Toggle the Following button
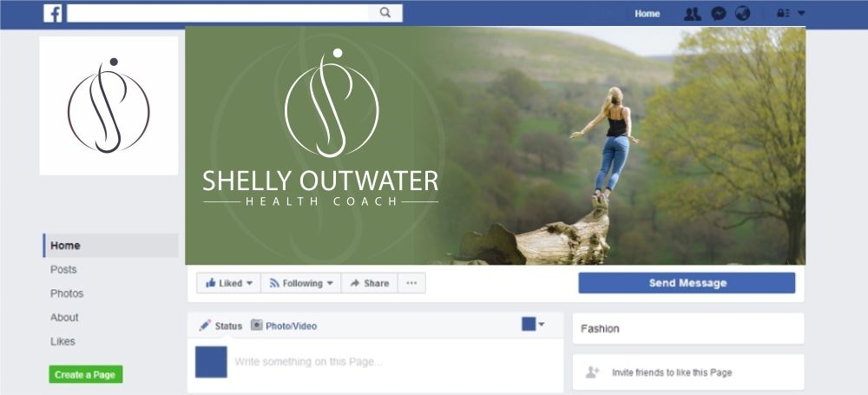The height and width of the screenshot is (395, 868). [x=301, y=283]
